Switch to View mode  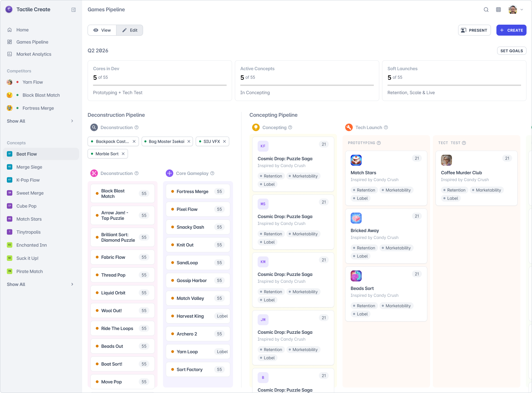pyautogui.click(x=102, y=30)
